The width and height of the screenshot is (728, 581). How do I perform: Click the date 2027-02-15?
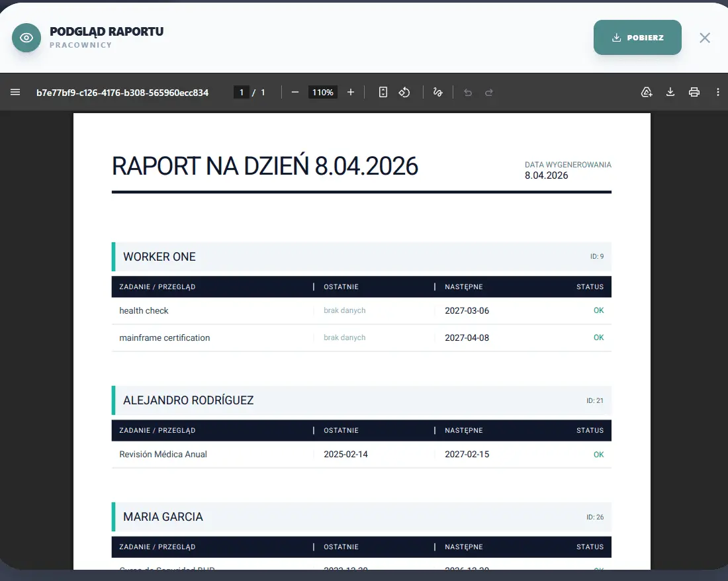(467, 455)
